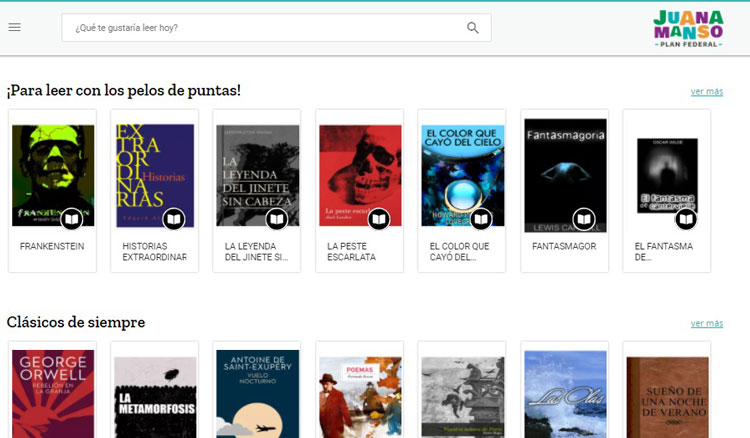Click the read-book icon on La Peste Escarlata
This screenshot has width=750, height=438.
pyautogui.click(x=379, y=219)
